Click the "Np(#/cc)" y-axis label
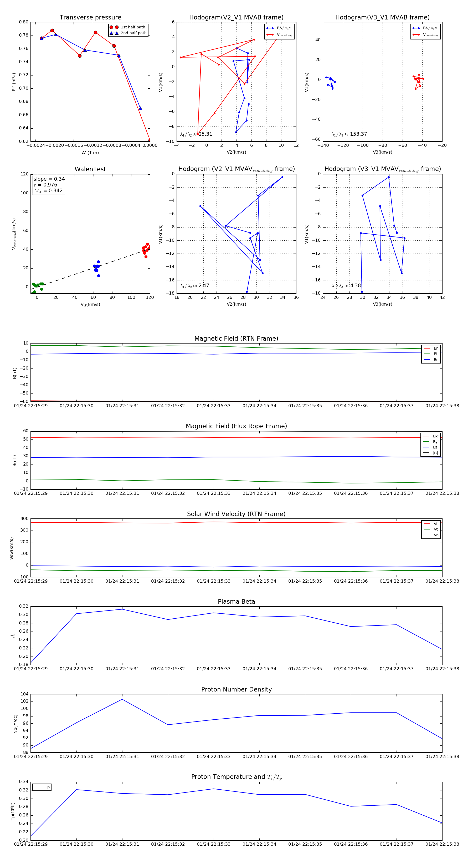This screenshot has width=473, height=868. 15,724
